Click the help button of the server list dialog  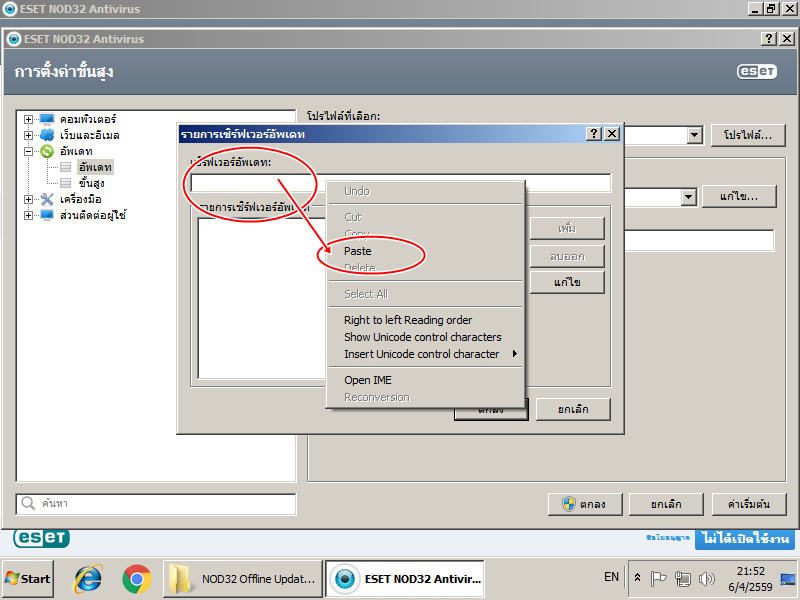593,134
